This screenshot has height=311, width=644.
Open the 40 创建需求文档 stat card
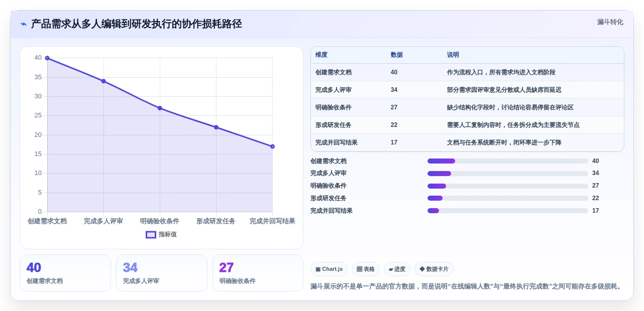pos(65,273)
